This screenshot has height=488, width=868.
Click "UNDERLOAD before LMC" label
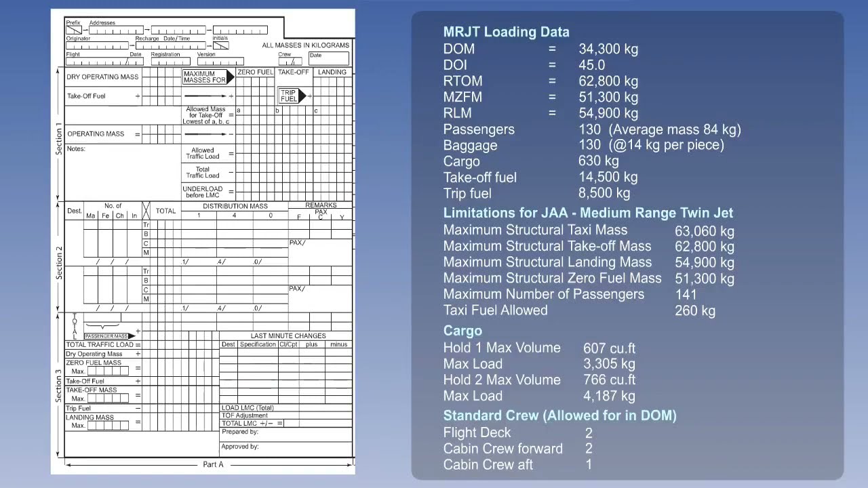tap(203, 192)
